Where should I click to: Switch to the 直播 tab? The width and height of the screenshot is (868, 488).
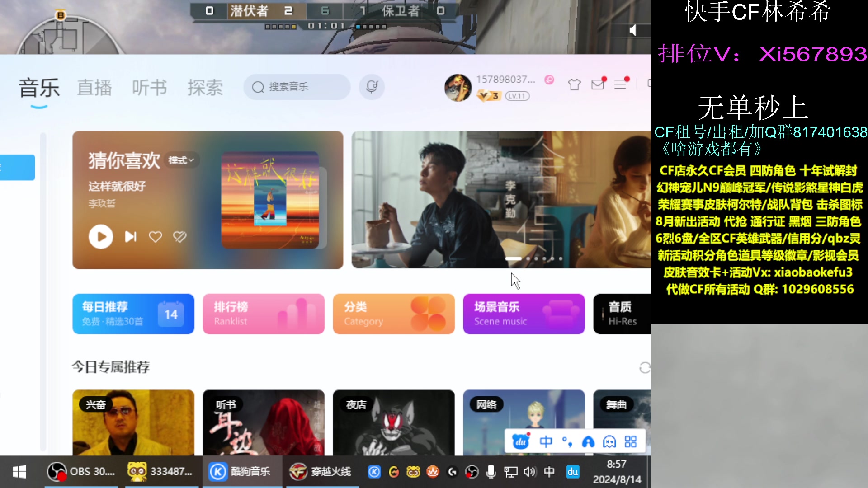94,88
